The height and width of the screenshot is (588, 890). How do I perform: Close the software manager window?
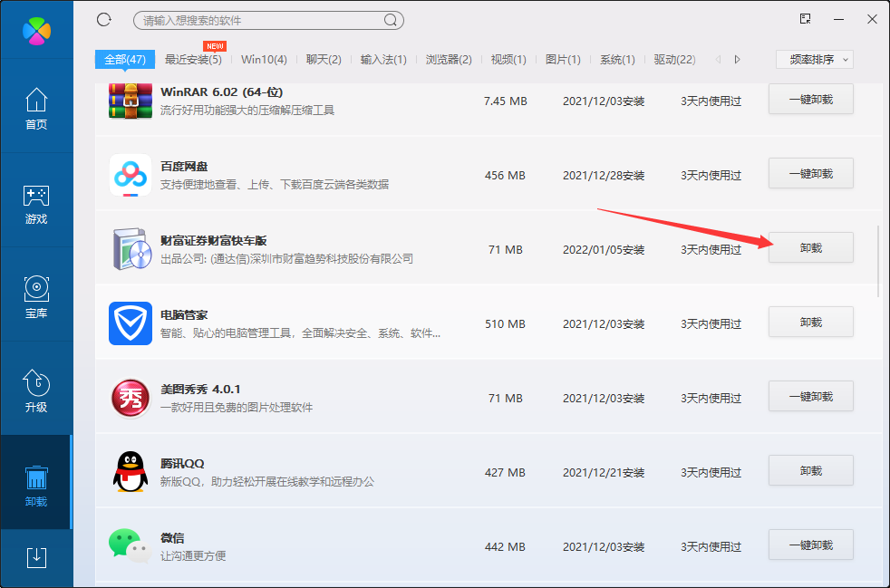[x=873, y=19]
